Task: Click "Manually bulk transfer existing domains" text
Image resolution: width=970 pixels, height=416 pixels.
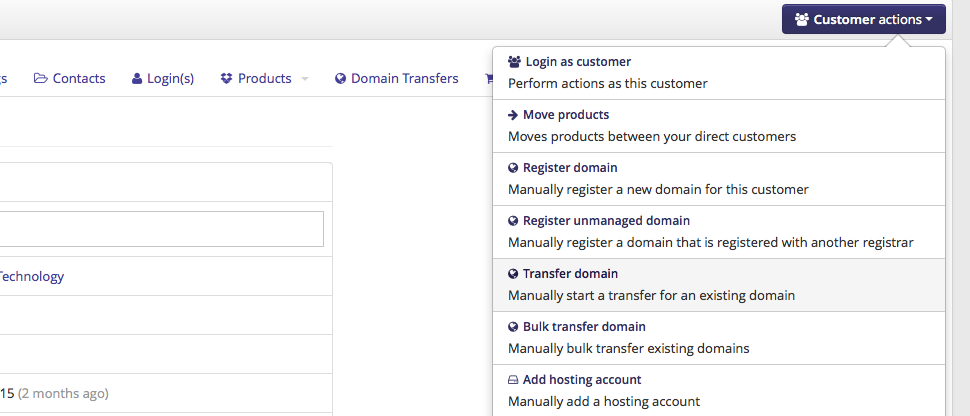Action: coord(629,349)
